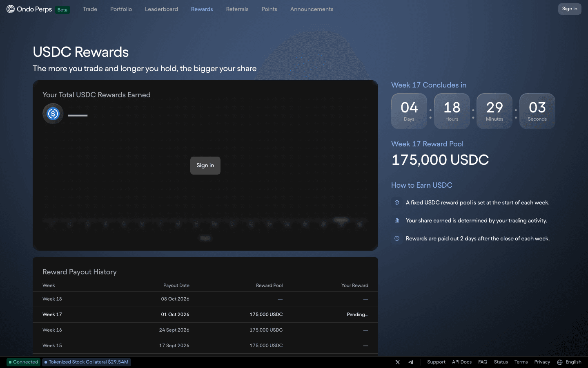Viewport: 588px width, 368px height.
Task: Navigate to Referrals
Action: pyautogui.click(x=237, y=9)
